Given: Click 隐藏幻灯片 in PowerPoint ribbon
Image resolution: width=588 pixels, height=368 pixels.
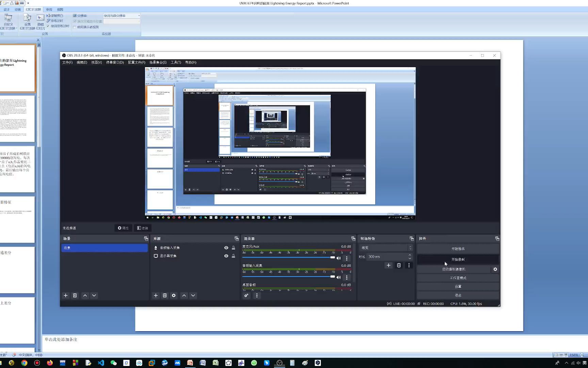Looking at the screenshot, I should (x=40, y=22).
